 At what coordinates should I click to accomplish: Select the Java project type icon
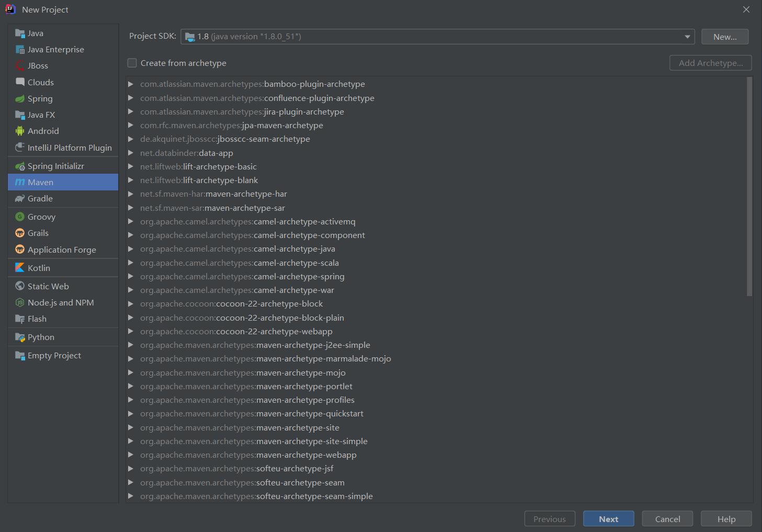click(20, 33)
